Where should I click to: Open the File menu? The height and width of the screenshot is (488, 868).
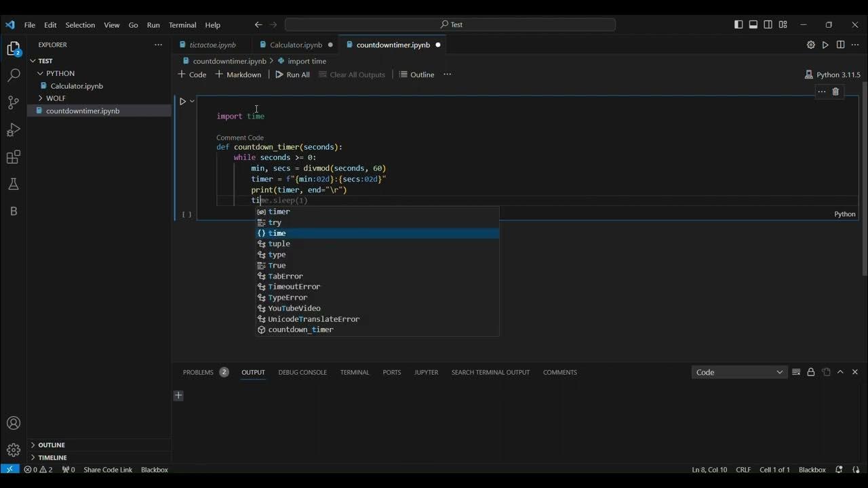30,25
